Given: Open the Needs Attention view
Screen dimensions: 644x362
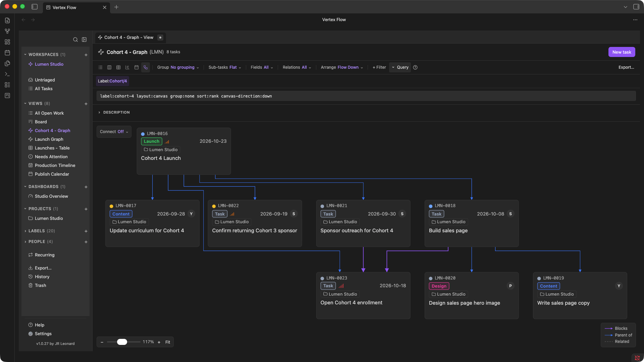Looking at the screenshot, I should coord(51,157).
